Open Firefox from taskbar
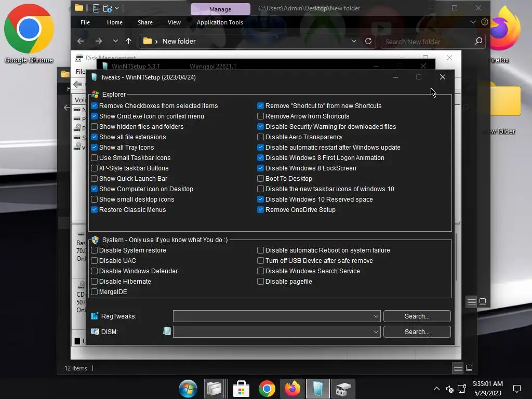Image resolution: width=532 pixels, height=399 pixels. [292, 389]
